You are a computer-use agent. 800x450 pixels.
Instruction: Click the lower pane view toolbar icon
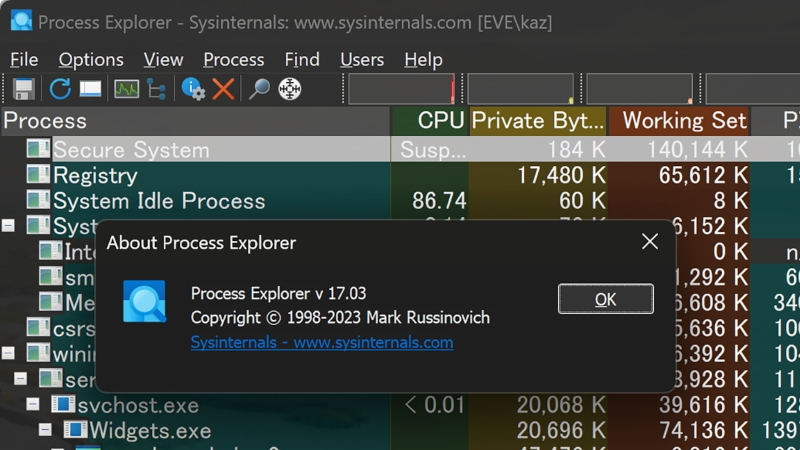click(x=91, y=89)
